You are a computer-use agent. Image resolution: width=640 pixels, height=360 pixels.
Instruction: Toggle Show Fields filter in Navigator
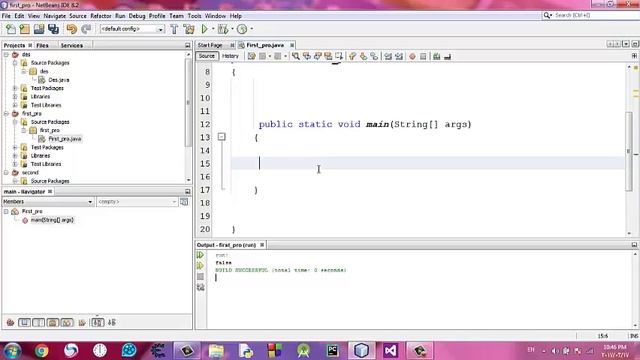click(24, 322)
